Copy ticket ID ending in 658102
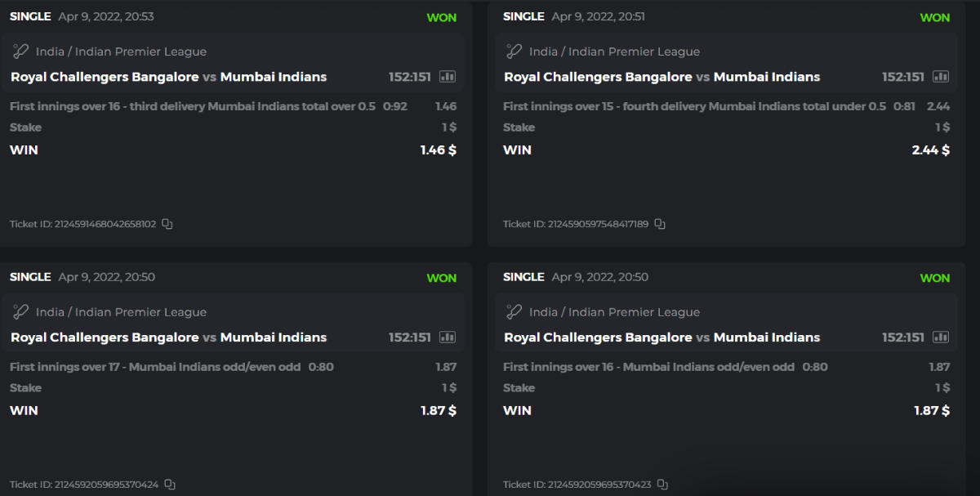The height and width of the screenshot is (496, 980). pos(167,224)
